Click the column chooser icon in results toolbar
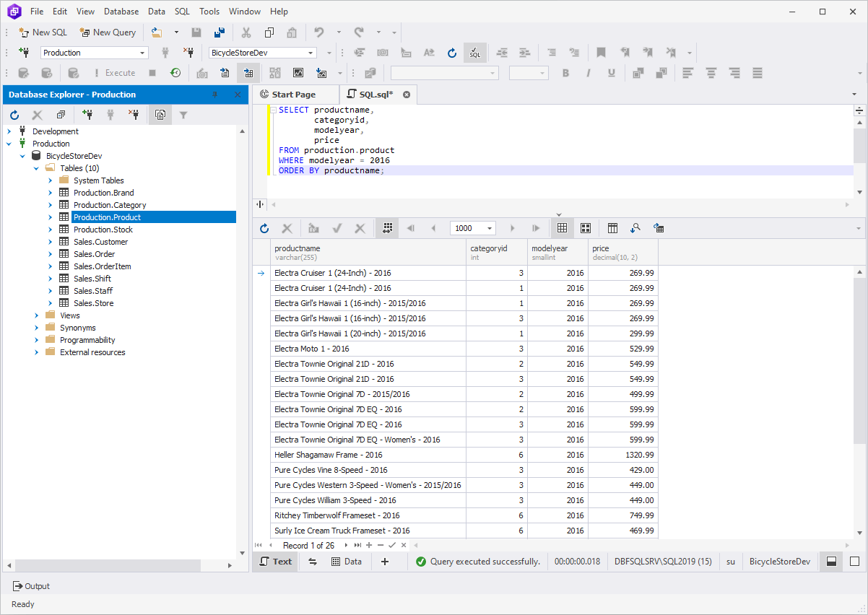This screenshot has height=615, width=868. click(x=612, y=228)
